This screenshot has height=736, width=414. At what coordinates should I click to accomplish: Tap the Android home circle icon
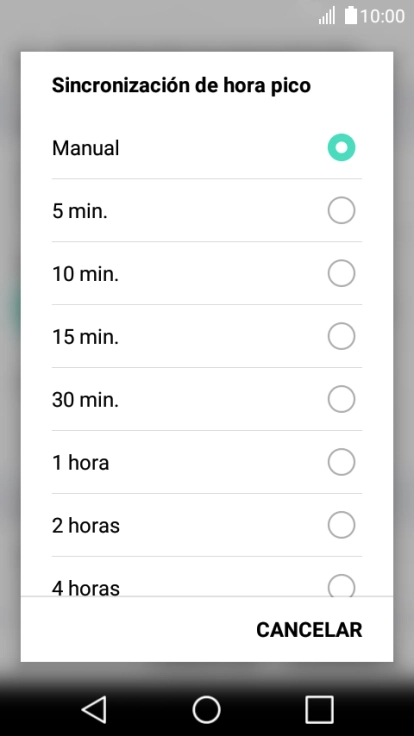[x=207, y=709]
